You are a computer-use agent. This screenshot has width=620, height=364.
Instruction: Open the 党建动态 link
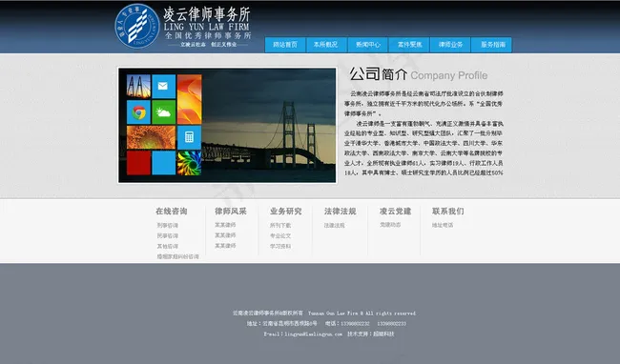pyautogui.click(x=390, y=225)
